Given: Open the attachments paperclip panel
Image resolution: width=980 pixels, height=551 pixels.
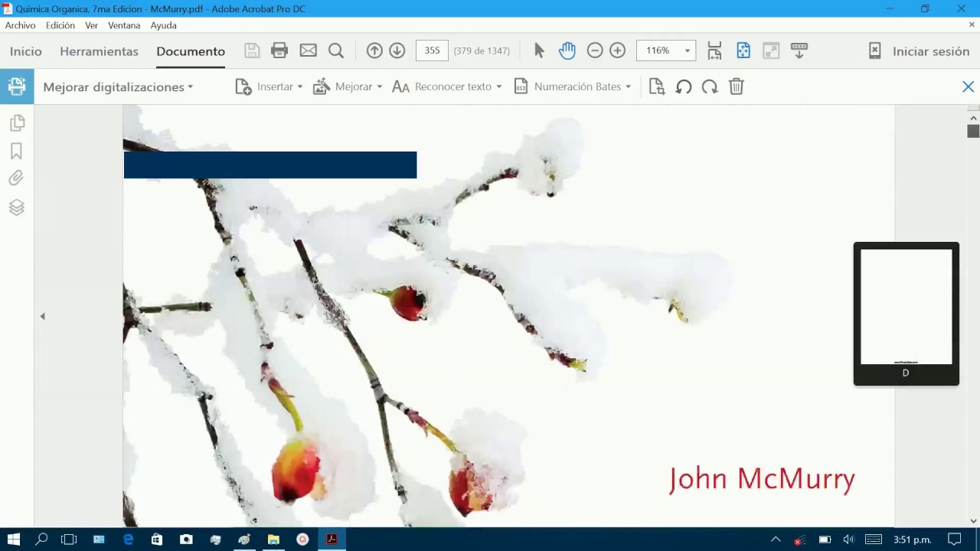Looking at the screenshot, I should pyautogui.click(x=17, y=178).
